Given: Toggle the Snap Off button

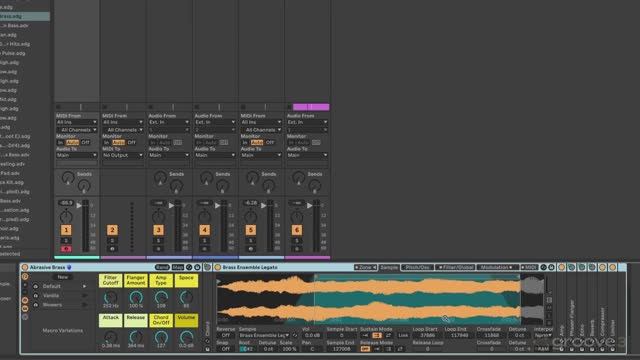Looking at the screenshot, I should point(226,349).
